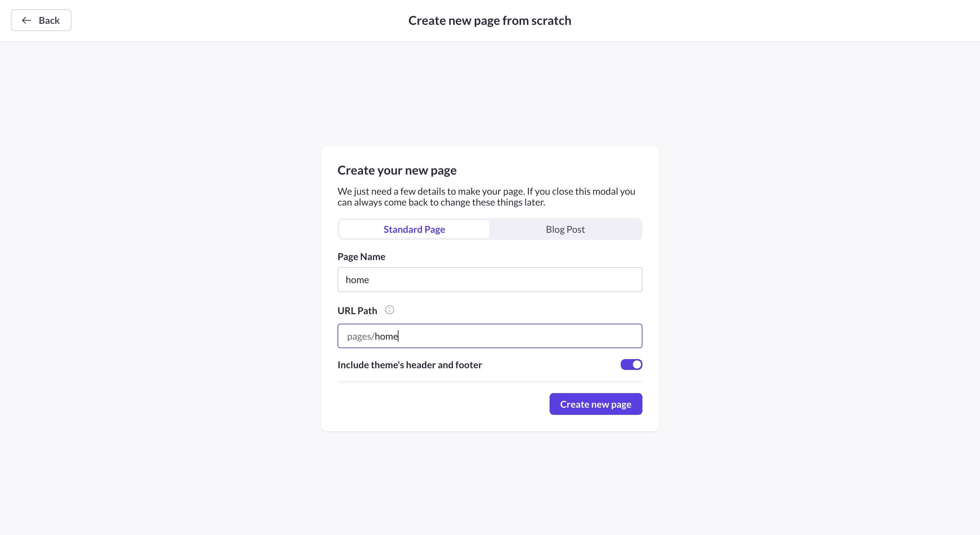
Task: Click the Create new page button
Action: (596, 404)
